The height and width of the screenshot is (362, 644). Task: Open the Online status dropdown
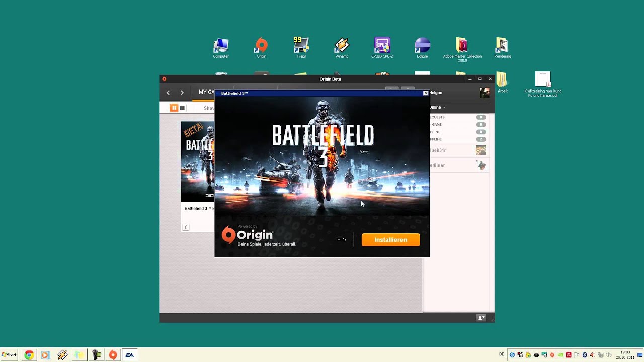437,107
